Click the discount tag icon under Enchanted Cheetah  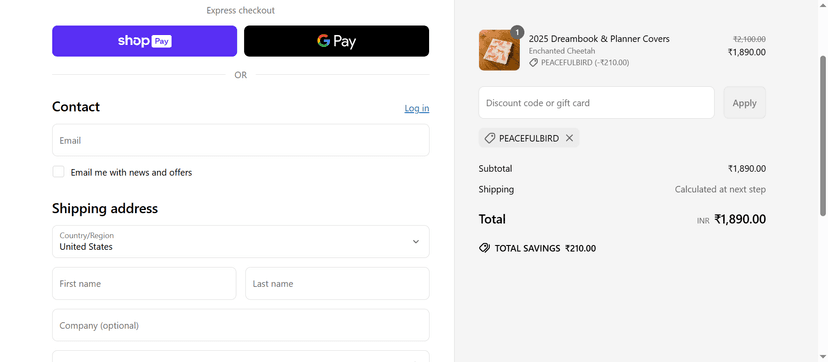point(533,63)
